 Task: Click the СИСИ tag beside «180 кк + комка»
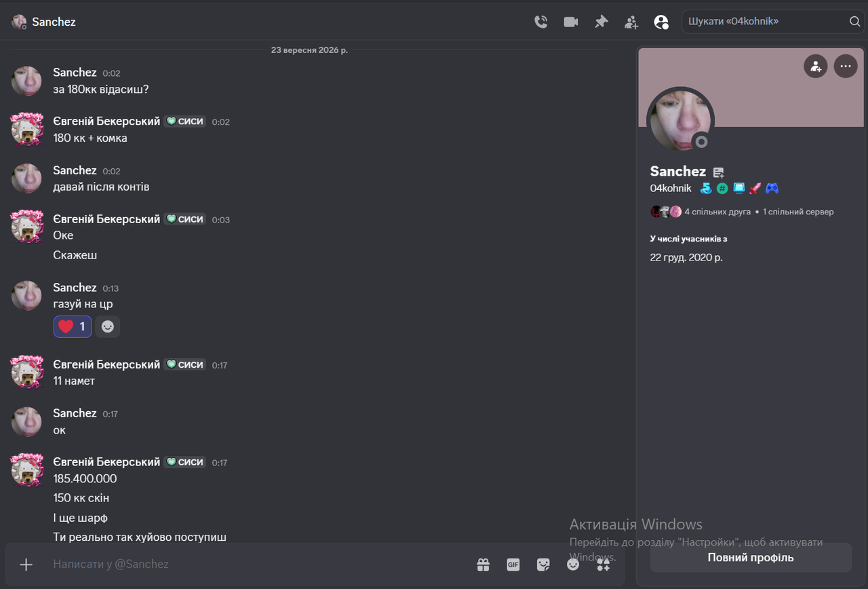pyautogui.click(x=184, y=121)
